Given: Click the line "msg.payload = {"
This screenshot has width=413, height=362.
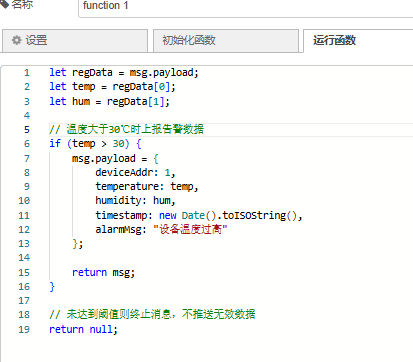Looking at the screenshot, I should pyautogui.click(x=115, y=158).
